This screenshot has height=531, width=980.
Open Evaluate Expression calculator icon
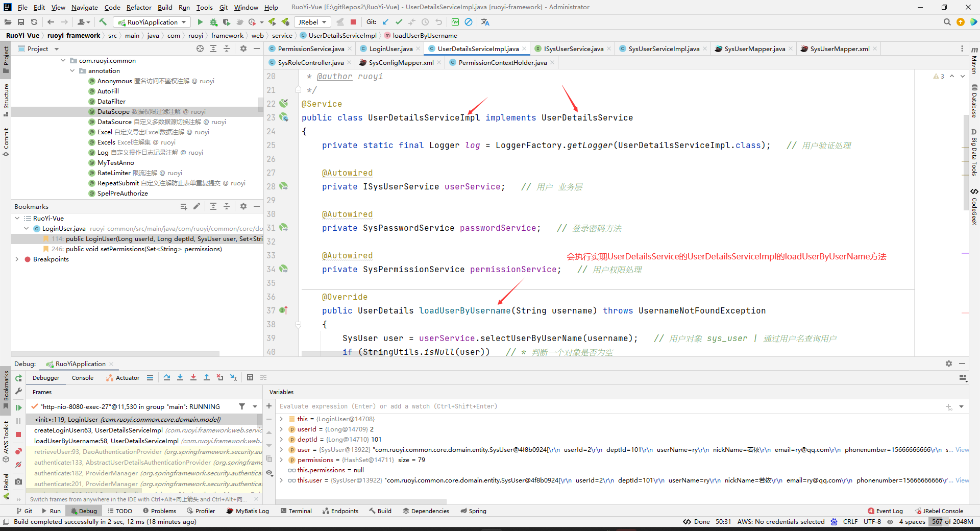[x=250, y=377]
